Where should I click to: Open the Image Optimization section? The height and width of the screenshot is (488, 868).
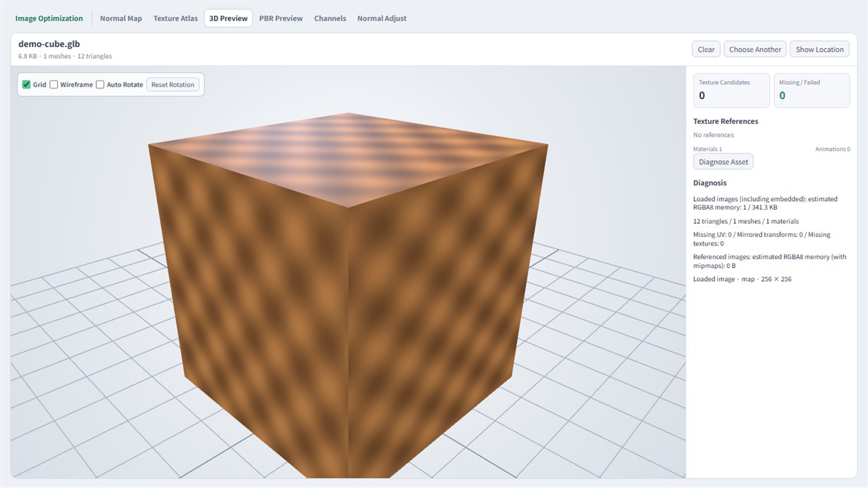coord(49,19)
